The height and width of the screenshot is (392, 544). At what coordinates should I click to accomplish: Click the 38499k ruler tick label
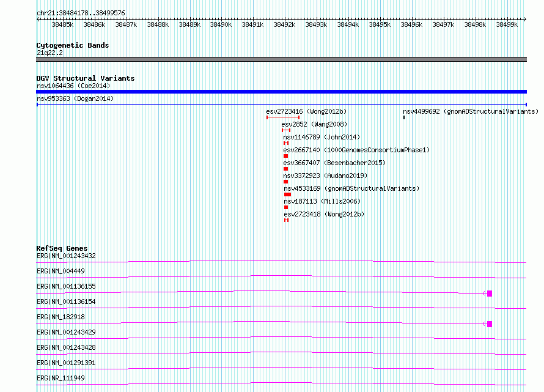507,24
